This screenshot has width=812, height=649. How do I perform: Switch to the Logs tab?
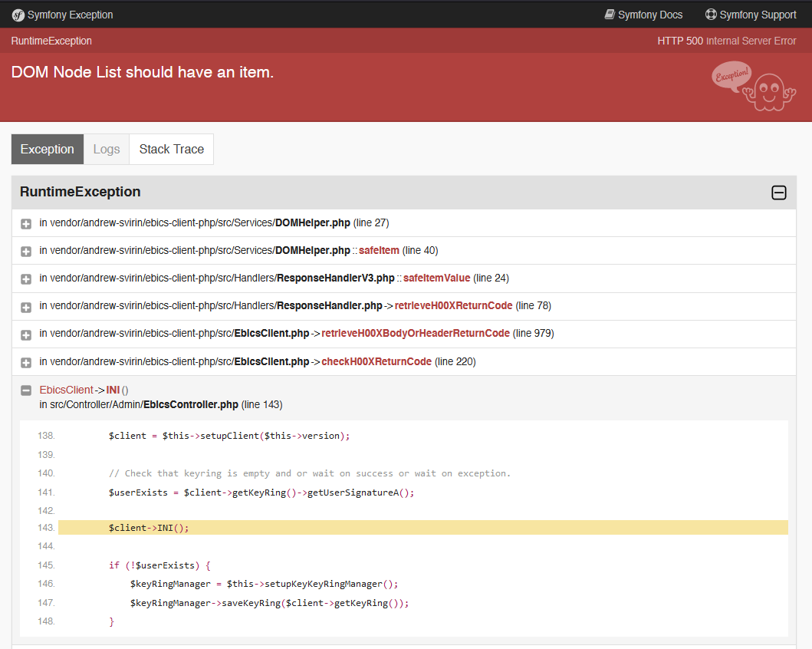click(106, 149)
